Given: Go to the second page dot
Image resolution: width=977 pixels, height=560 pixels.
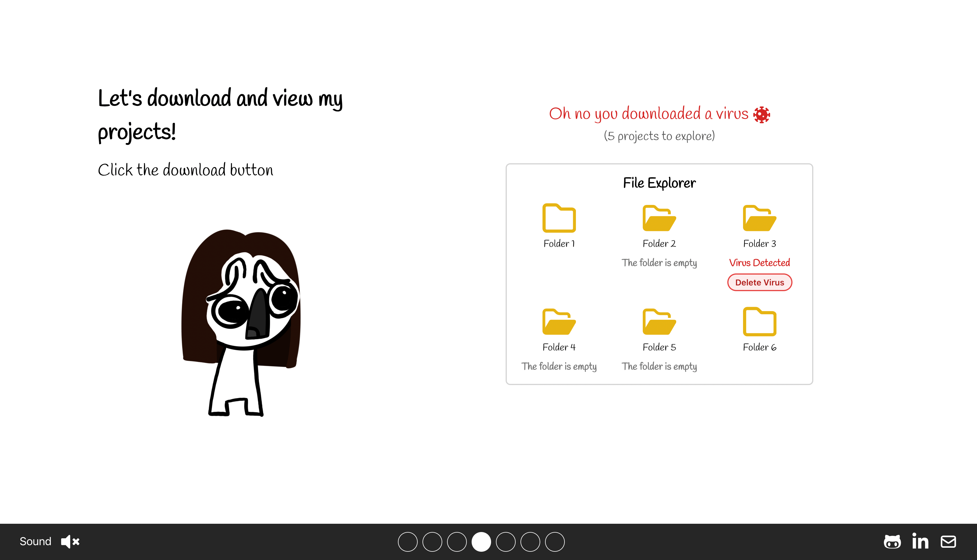Looking at the screenshot, I should coord(432,541).
